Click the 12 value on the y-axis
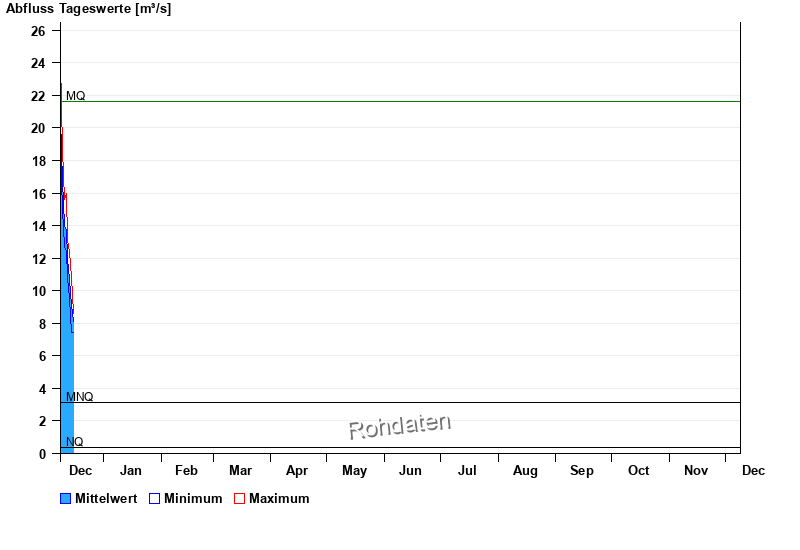This screenshot has width=800, height=550. (x=38, y=259)
